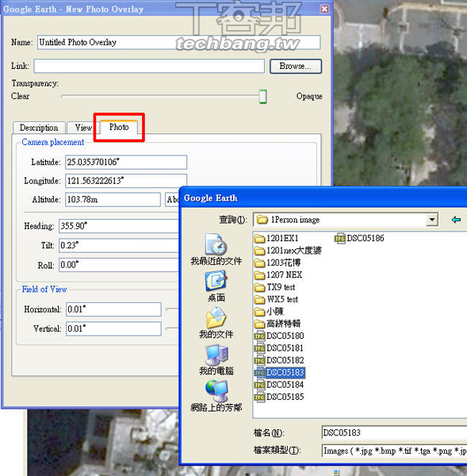This screenshot has width=467, height=476.
Task: Select the folder below WX5 test
Action: (269, 312)
